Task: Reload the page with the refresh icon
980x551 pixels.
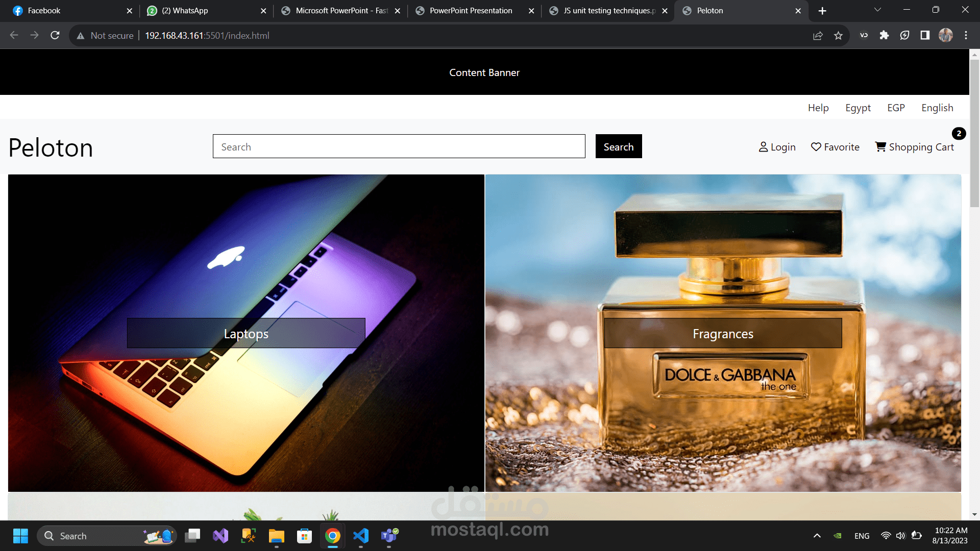Action: point(55,35)
